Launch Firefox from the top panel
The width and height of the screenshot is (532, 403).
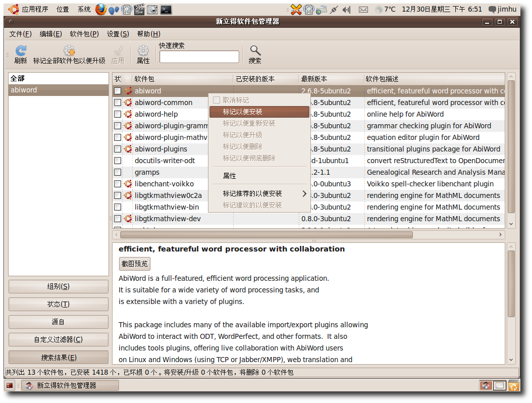tap(101, 9)
